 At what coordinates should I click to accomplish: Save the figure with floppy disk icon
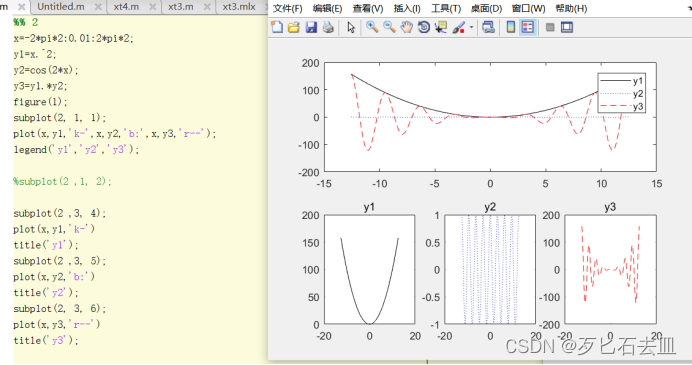pyautogui.click(x=311, y=27)
